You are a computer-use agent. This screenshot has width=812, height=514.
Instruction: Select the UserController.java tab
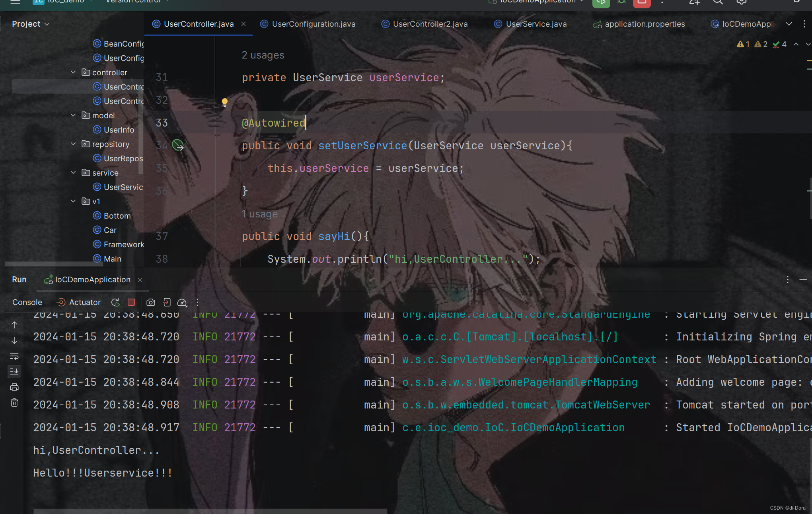coord(199,24)
